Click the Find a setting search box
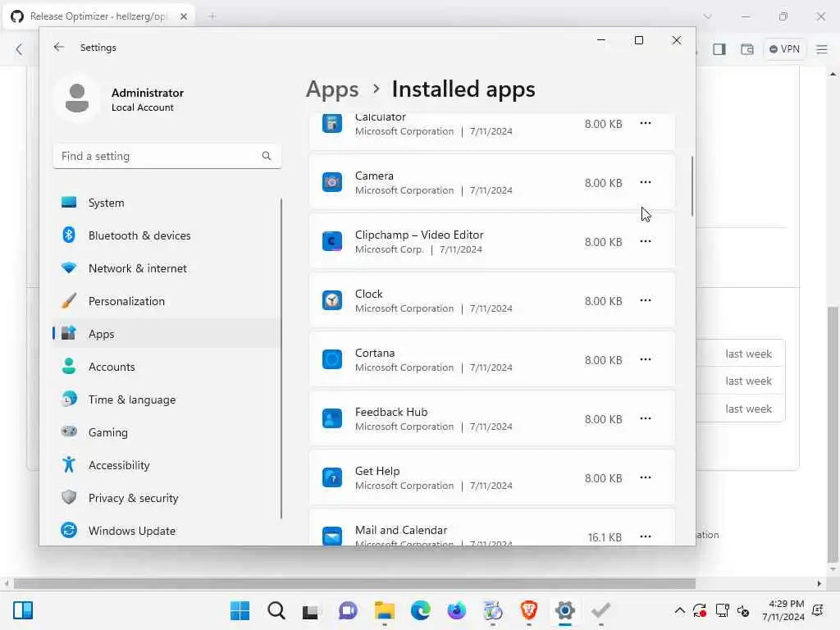The height and width of the screenshot is (630, 840). [x=167, y=156]
